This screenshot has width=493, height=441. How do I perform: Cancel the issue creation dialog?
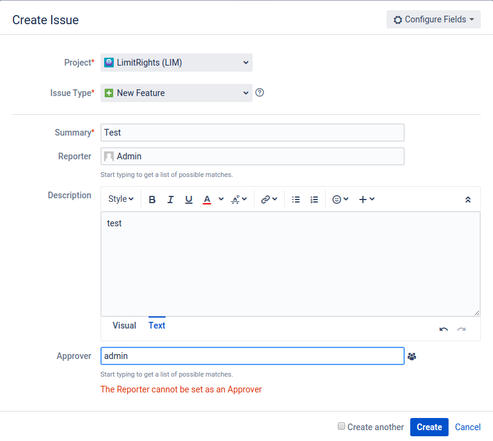pyautogui.click(x=468, y=427)
